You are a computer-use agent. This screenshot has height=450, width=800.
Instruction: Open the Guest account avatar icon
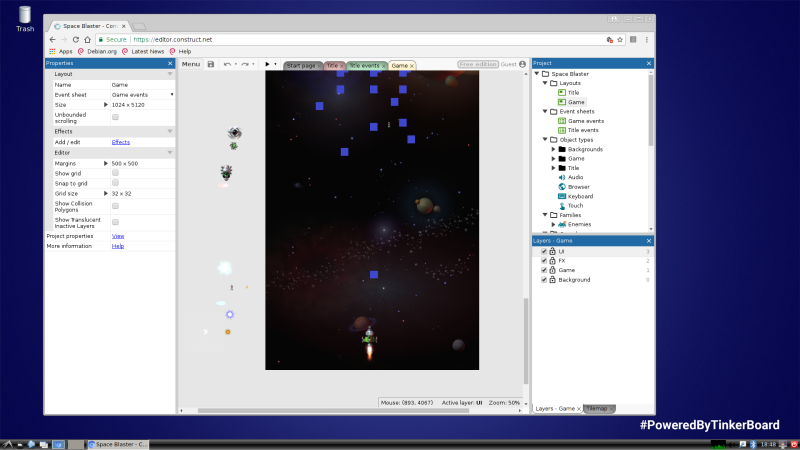coord(522,64)
